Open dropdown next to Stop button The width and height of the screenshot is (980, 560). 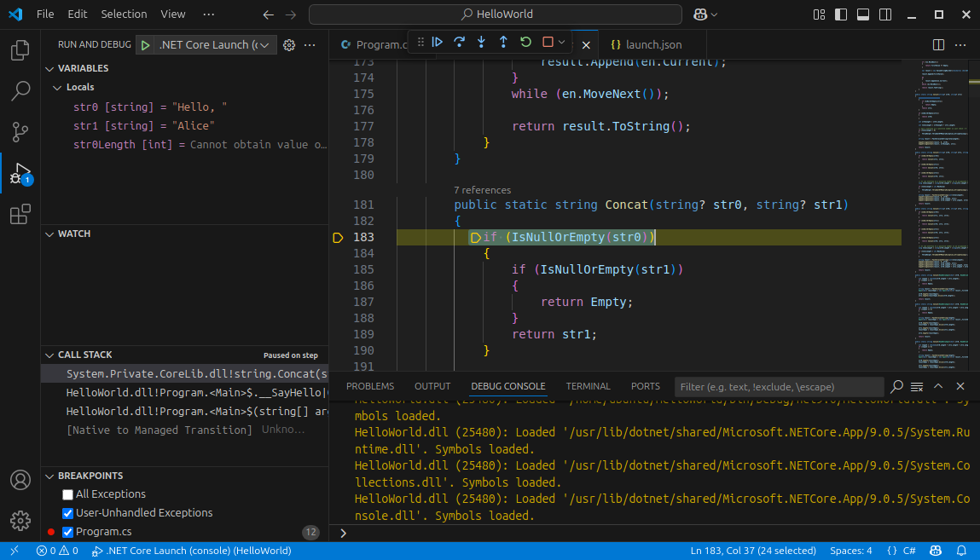click(x=562, y=42)
